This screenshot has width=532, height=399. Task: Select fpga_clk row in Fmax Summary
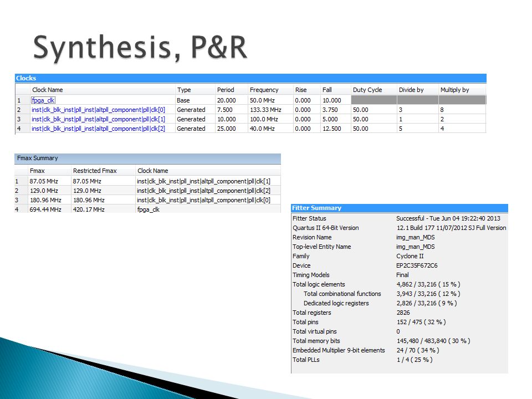[x=149, y=209]
